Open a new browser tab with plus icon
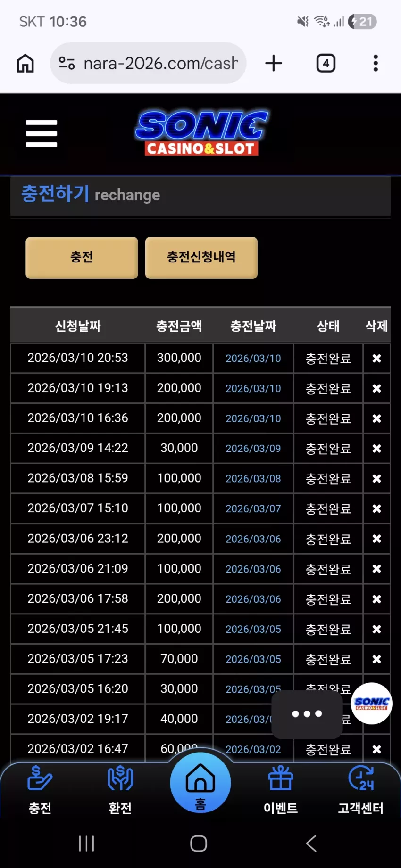Image resolution: width=401 pixels, height=868 pixels. click(x=274, y=63)
